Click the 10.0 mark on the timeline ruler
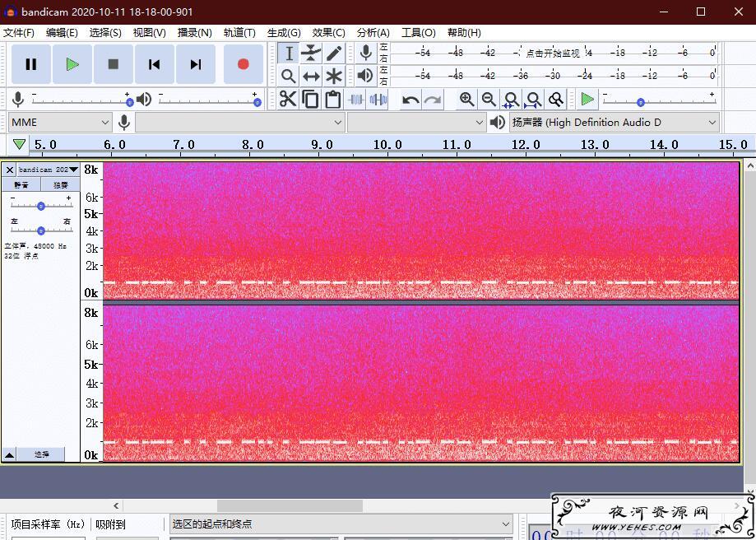Image resolution: width=756 pixels, height=540 pixels. click(x=387, y=144)
